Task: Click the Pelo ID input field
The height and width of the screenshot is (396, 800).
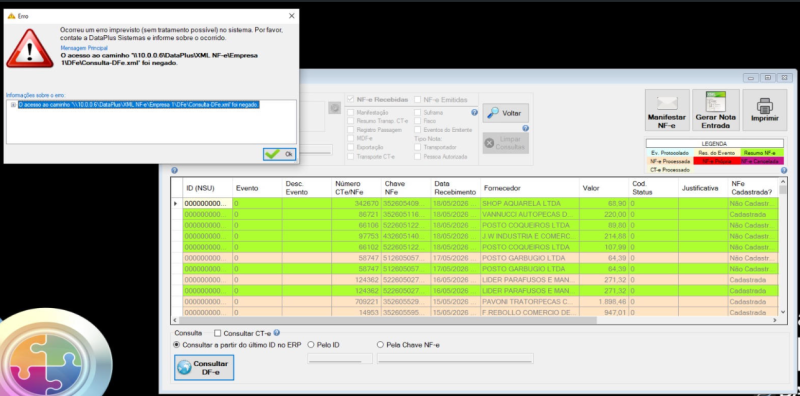Action: coord(340,358)
